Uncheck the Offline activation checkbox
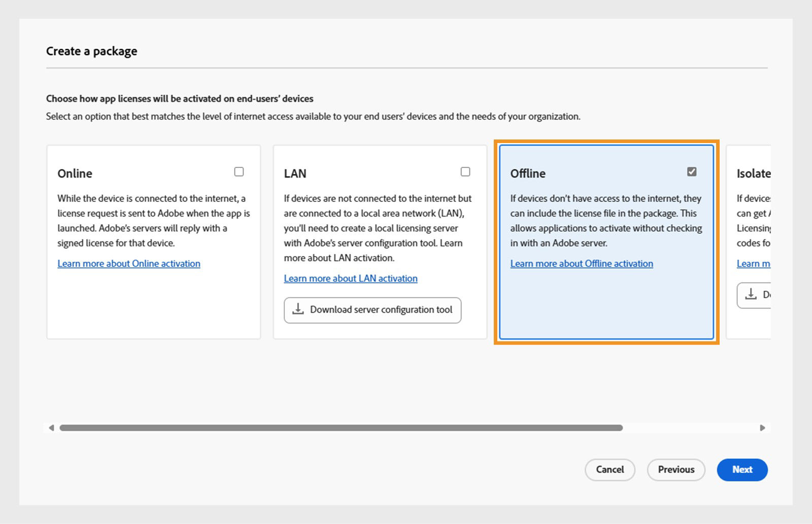This screenshot has width=812, height=524. tap(691, 172)
